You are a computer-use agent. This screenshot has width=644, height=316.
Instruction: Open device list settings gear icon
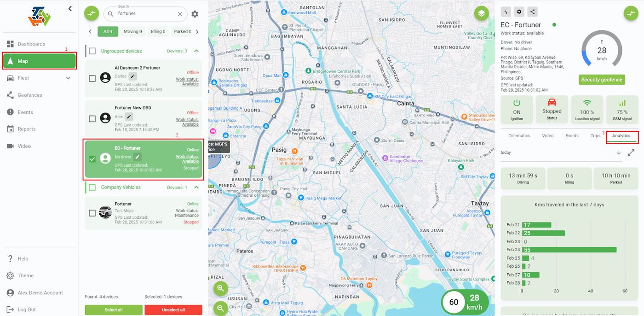(x=195, y=14)
